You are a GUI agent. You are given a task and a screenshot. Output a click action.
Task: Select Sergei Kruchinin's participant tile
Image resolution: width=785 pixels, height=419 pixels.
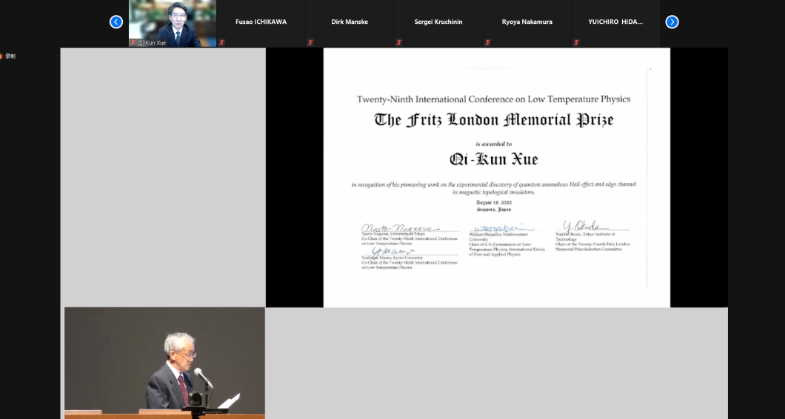pyautogui.click(x=437, y=22)
